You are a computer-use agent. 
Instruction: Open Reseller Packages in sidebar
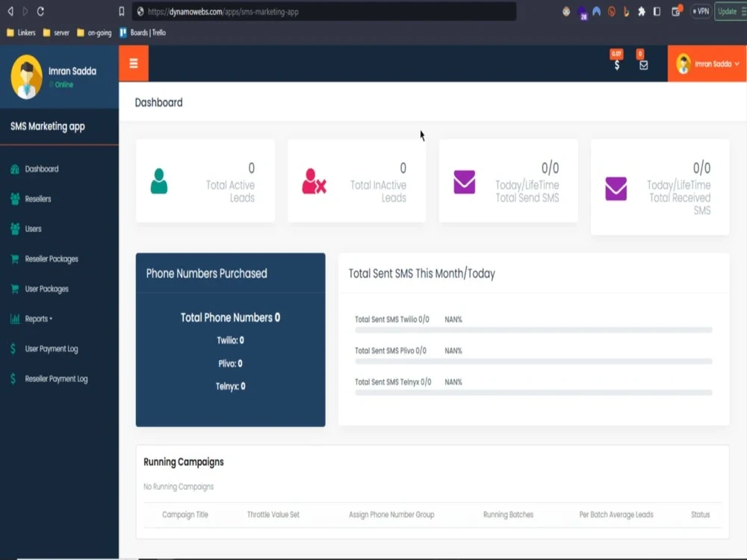(52, 259)
